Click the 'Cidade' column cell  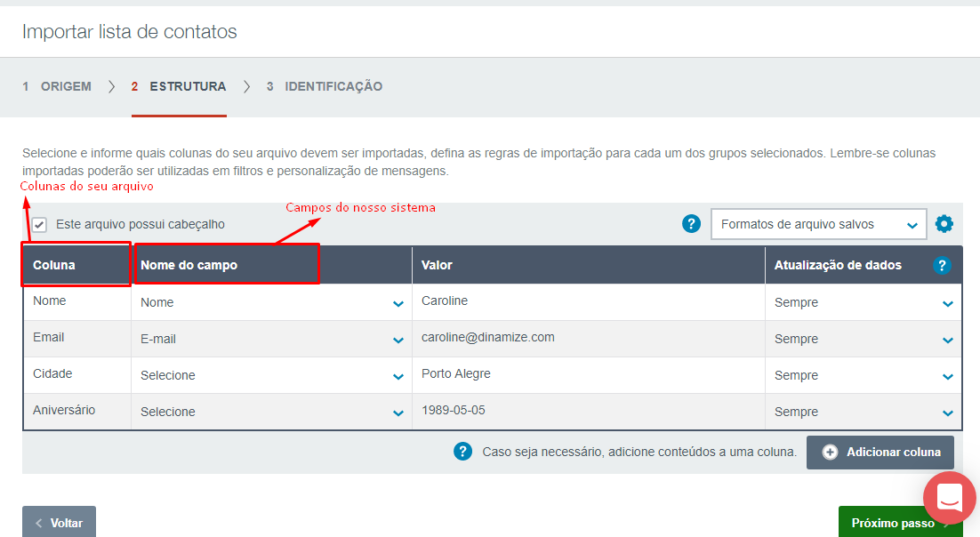tap(76, 374)
